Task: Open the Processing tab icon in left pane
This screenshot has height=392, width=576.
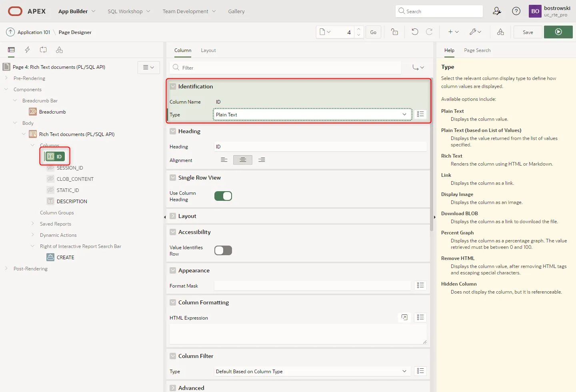Action: [43, 50]
